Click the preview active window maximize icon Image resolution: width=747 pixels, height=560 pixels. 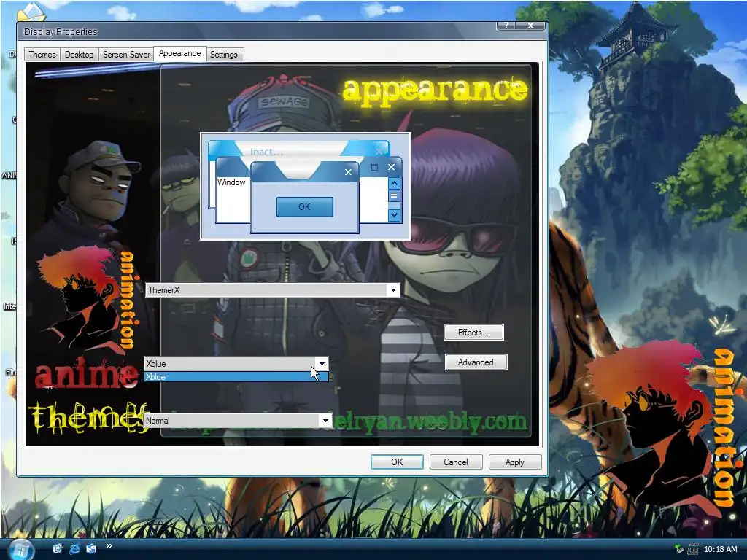pos(374,167)
